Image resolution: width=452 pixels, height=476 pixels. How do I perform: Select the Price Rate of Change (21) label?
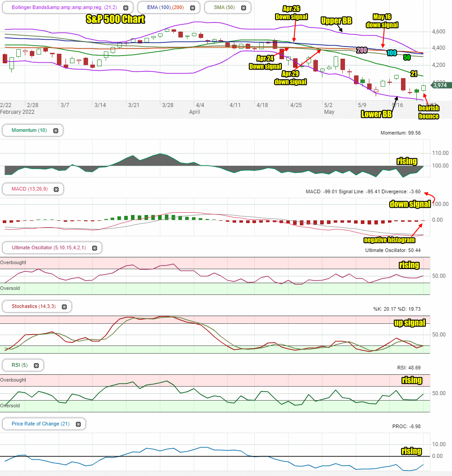(x=41, y=424)
